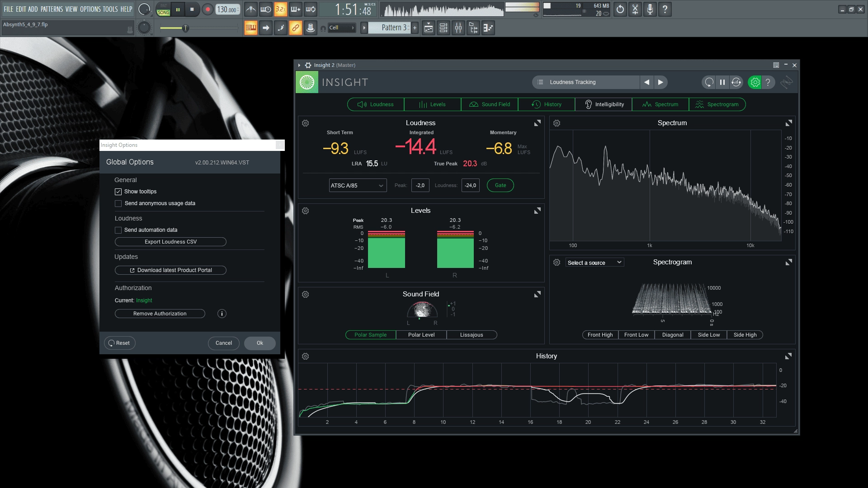This screenshot has width=868, height=488.
Task: Toggle typing keyboard to piano icon
Action: pos(251,28)
